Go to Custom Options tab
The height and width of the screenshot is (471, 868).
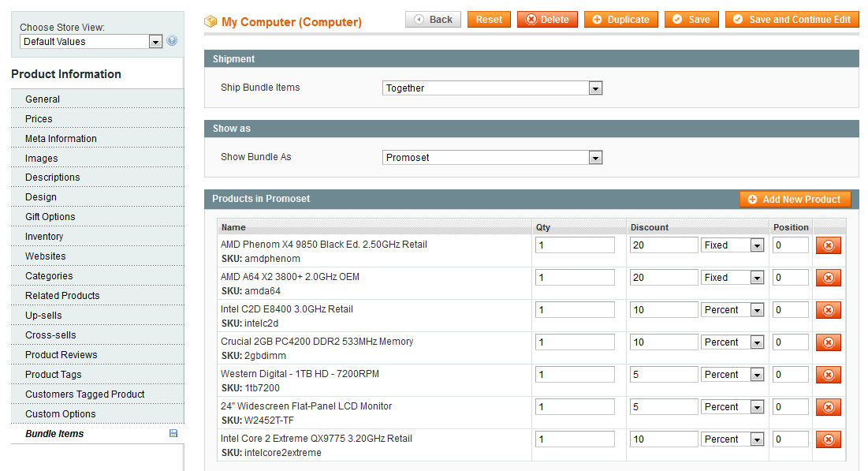[x=98, y=414]
